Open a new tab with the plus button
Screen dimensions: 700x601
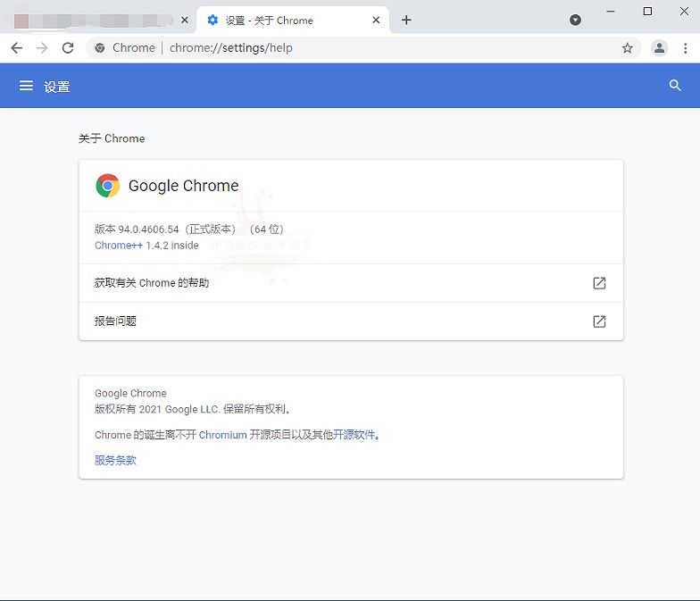click(406, 20)
